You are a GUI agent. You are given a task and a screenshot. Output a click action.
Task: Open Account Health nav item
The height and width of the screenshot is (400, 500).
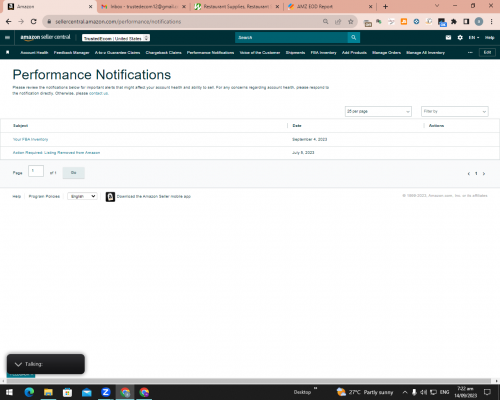point(34,53)
